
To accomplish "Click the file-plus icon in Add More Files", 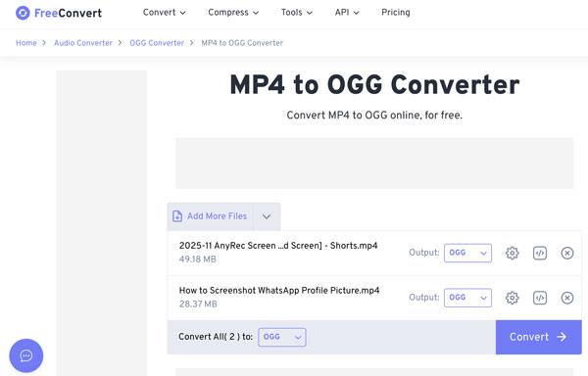I will point(177,216).
